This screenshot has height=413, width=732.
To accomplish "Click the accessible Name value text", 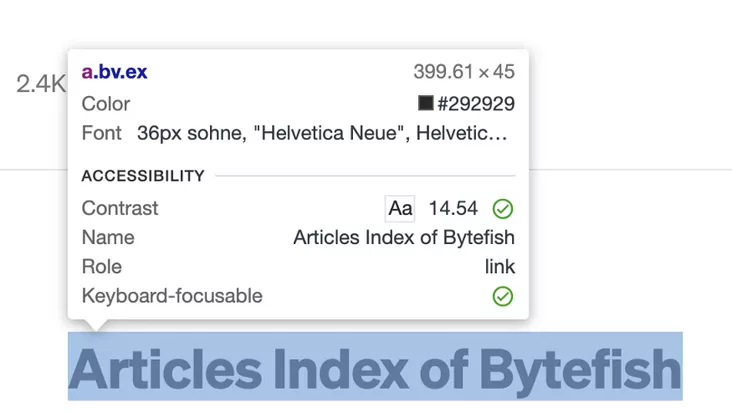I will pyautogui.click(x=404, y=237).
